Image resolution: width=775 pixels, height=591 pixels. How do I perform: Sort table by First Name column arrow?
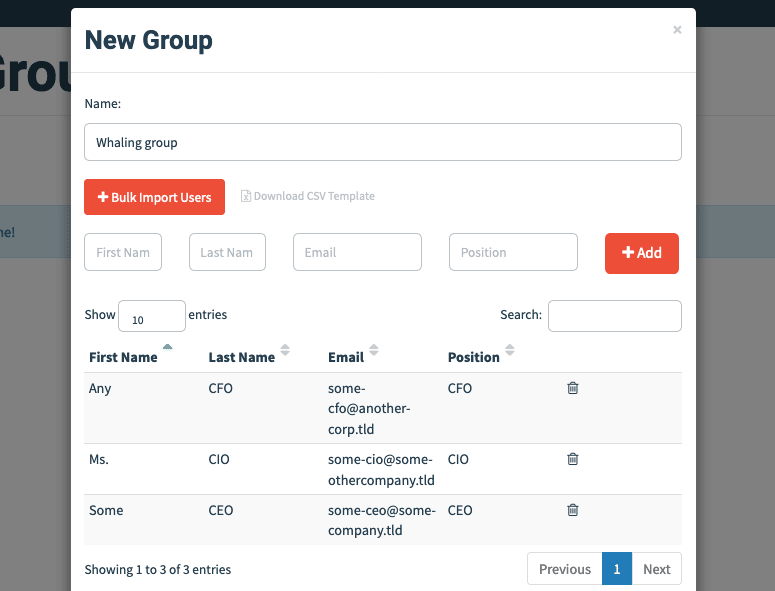pyautogui.click(x=168, y=347)
